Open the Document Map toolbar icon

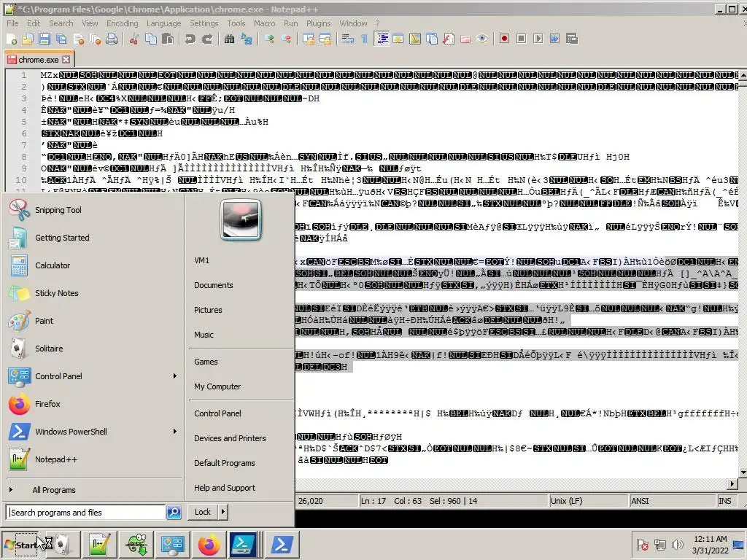[415, 39]
